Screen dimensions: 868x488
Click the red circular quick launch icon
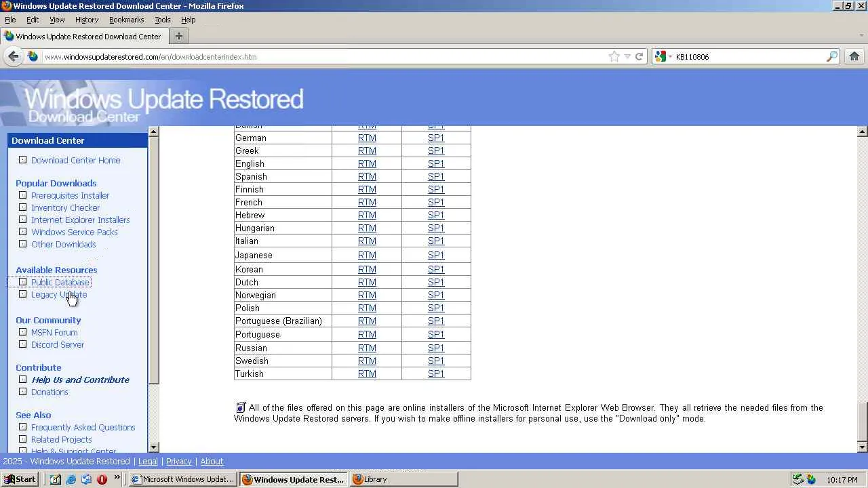point(102,479)
